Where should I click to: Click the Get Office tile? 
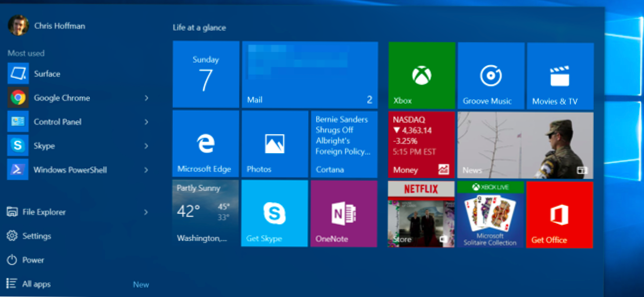coord(559,215)
